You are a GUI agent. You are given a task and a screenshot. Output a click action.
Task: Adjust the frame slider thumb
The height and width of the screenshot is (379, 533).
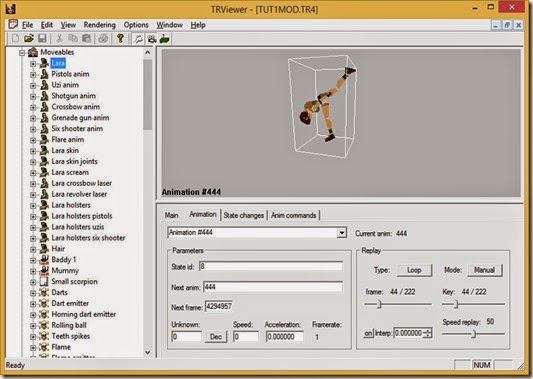tap(380, 304)
